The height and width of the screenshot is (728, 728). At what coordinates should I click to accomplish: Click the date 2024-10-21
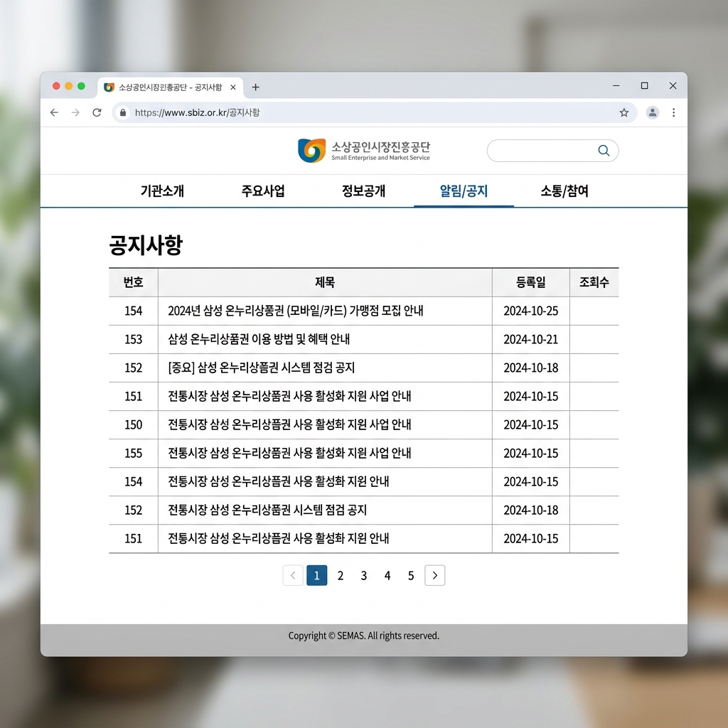pyautogui.click(x=530, y=339)
